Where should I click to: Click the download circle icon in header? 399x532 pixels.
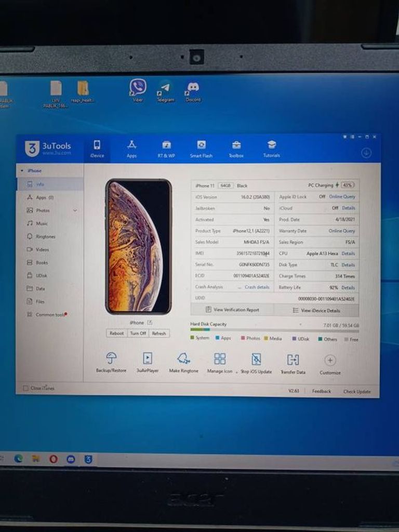pyautogui.click(x=366, y=153)
